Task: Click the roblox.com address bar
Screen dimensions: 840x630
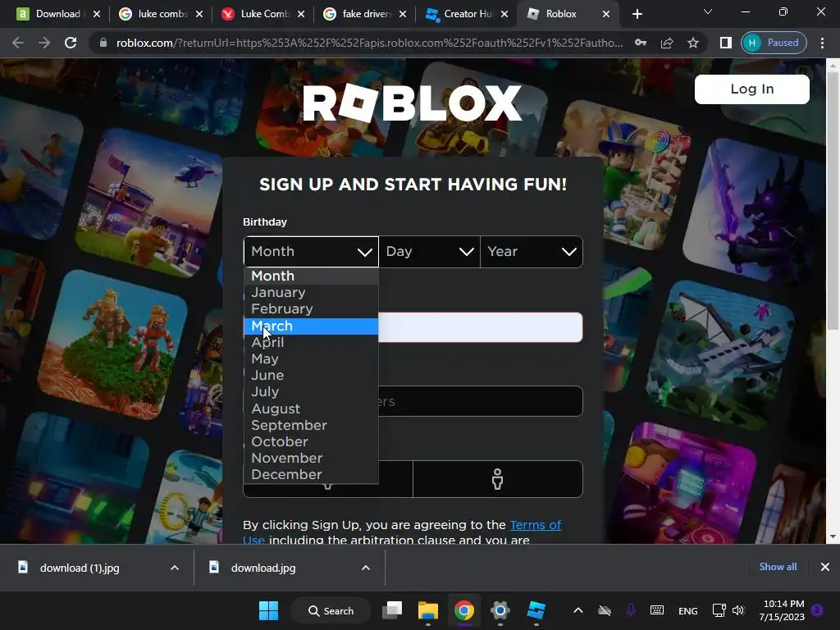Action: [370, 43]
